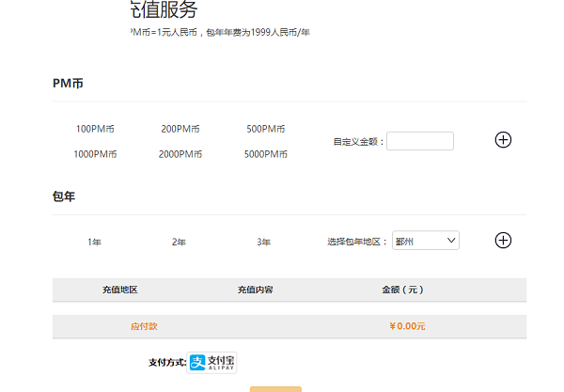This screenshot has width=564, height=392.
Task: Click the 充值地区 column header
Action: coord(120,290)
